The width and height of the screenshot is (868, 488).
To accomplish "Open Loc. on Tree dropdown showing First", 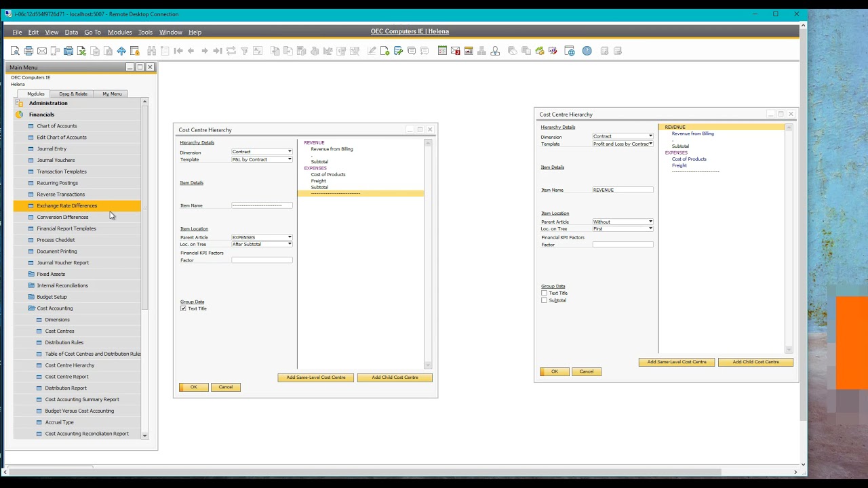I will (x=650, y=228).
